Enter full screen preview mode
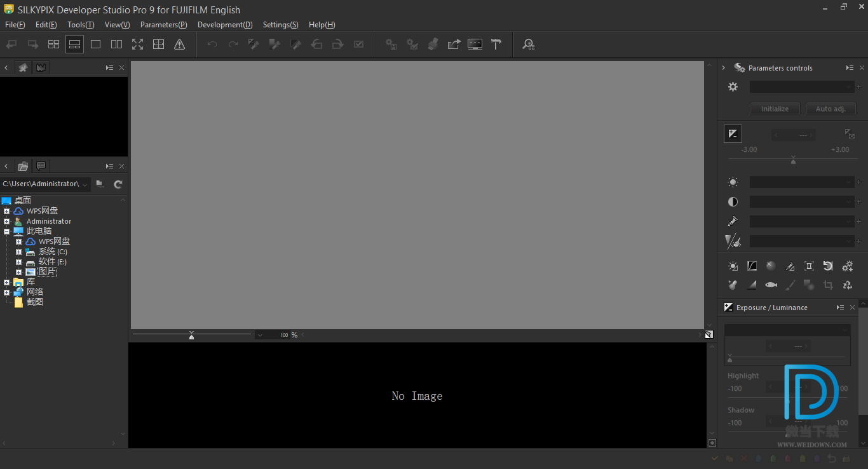This screenshot has width=868, height=469. pyautogui.click(x=137, y=44)
